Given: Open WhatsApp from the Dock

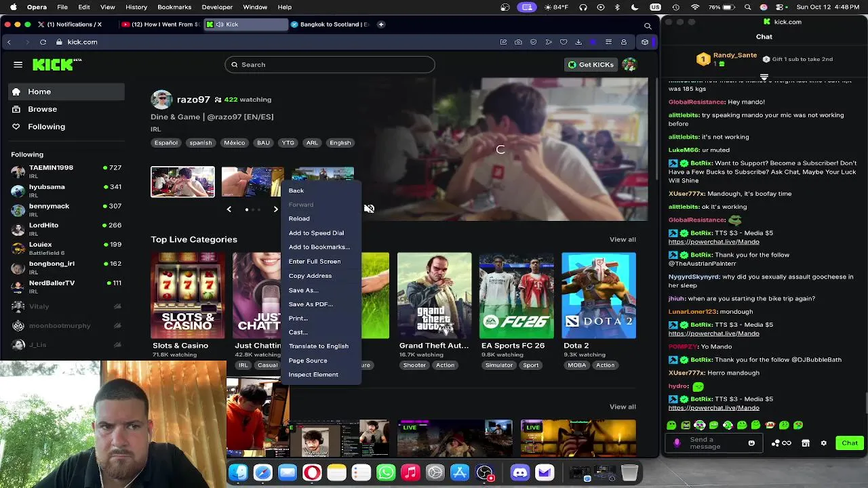Looking at the screenshot, I should [386, 472].
